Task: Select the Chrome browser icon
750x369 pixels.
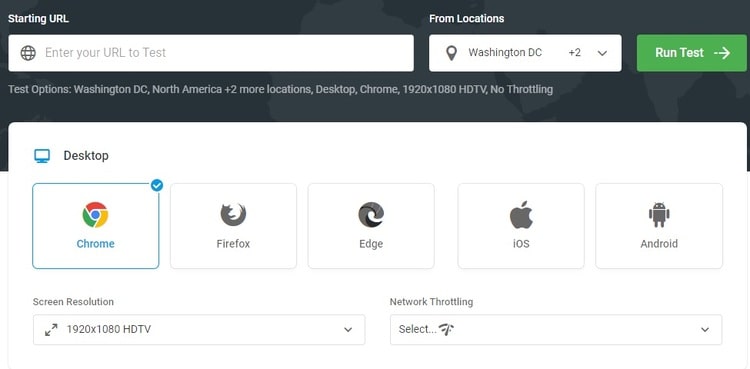Action: (x=95, y=214)
